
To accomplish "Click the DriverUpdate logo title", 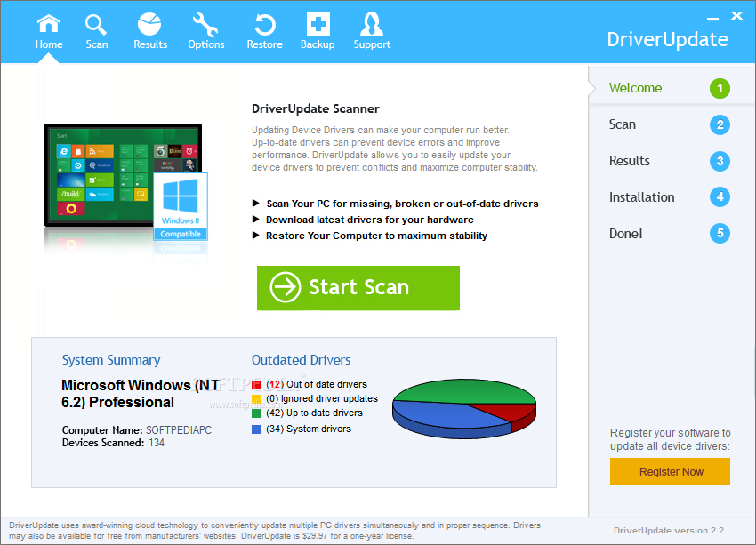I will tap(667, 39).
